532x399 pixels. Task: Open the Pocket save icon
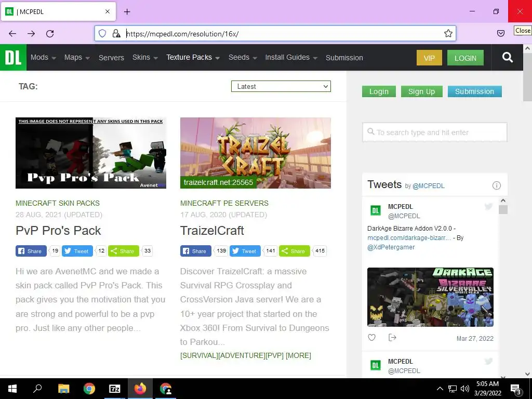point(500,33)
